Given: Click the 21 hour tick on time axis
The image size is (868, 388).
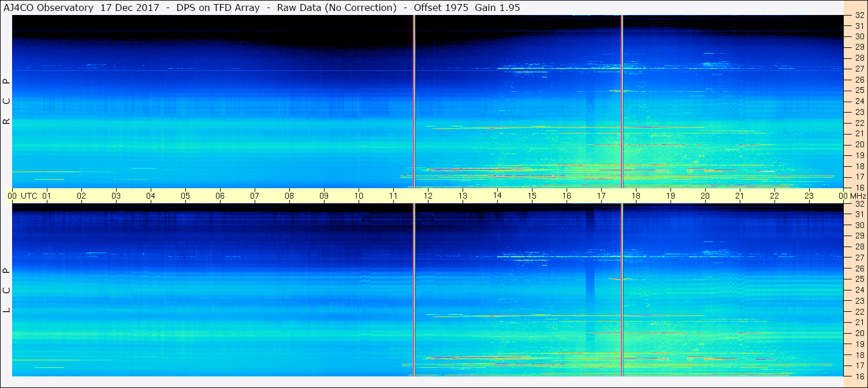Looking at the screenshot, I should (740, 196).
